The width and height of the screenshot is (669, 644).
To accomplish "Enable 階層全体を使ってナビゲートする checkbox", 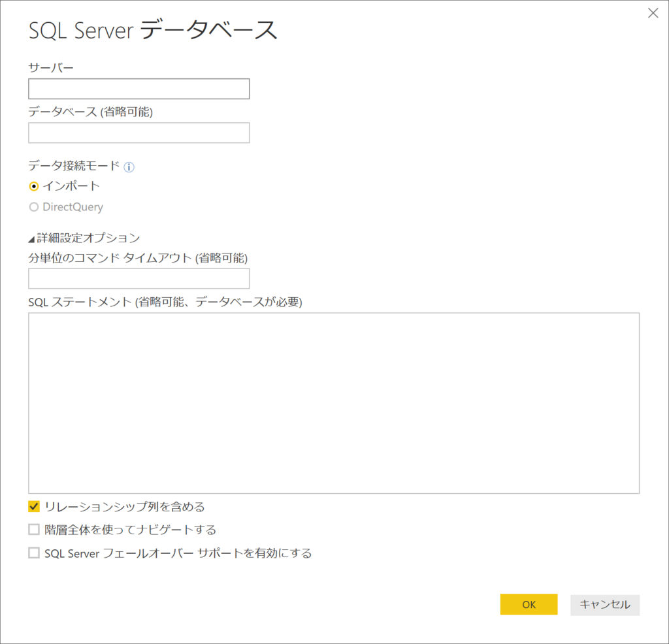I will pyautogui.click(x=34, y=530).
